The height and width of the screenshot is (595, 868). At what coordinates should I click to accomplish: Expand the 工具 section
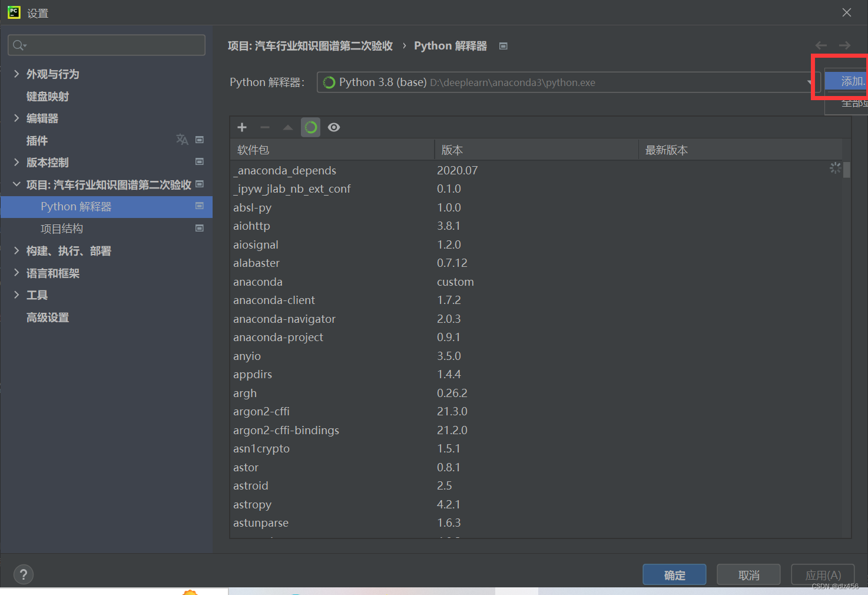16,295
